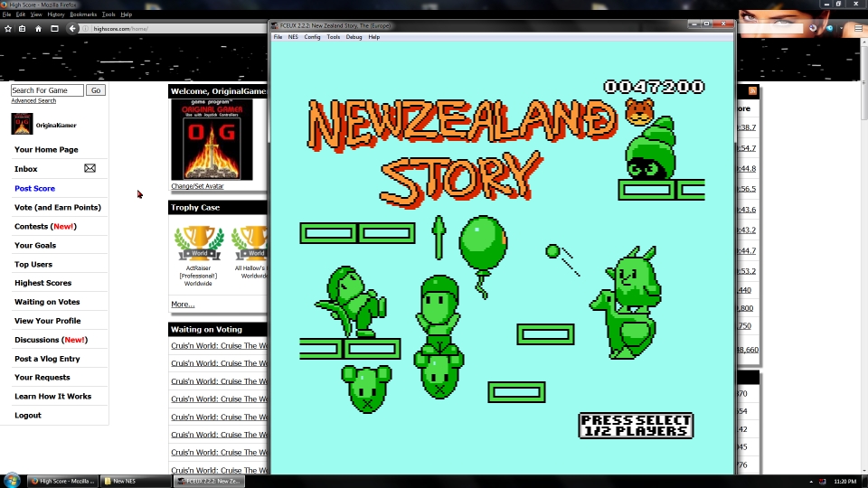Click the round purple extension icon in Firefox toolbar
The width and height of the screenshot is (868, 488).
[813, 28]
